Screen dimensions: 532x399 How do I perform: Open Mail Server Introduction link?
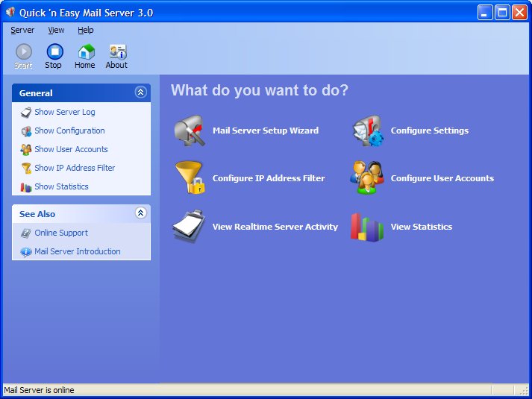78,252
